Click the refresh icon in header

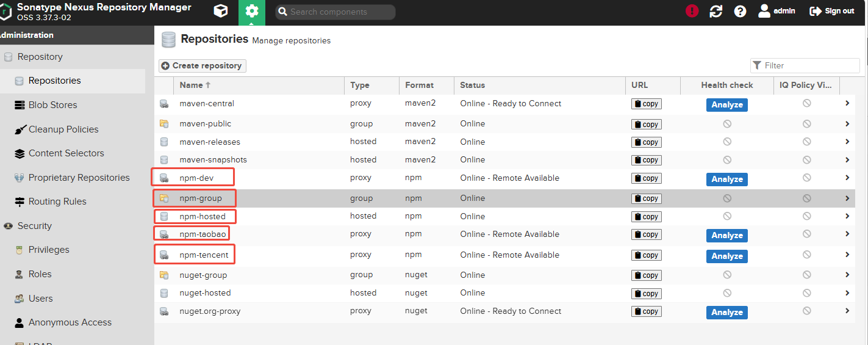coord(716,11)
